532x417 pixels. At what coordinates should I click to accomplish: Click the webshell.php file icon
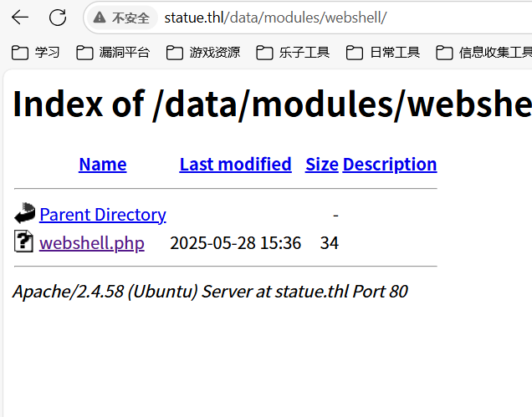[x=24, y=242]
